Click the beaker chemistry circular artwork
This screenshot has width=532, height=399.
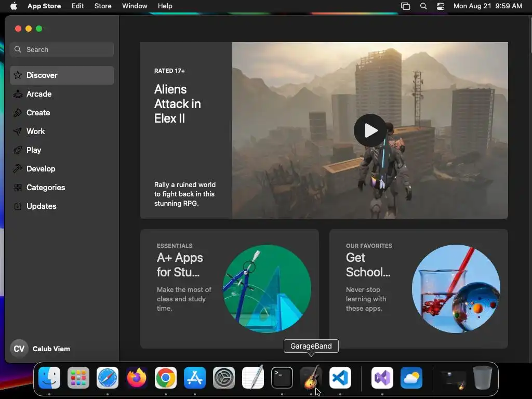pos(456,289)
